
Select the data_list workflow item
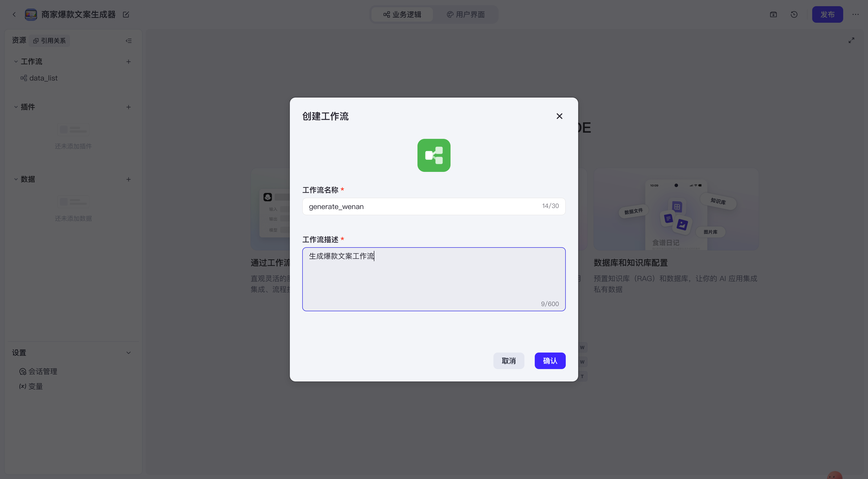coord(43,78)
